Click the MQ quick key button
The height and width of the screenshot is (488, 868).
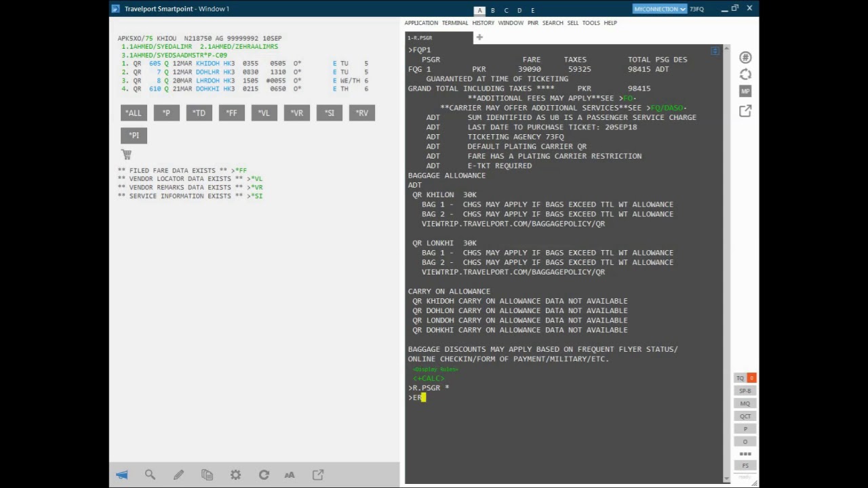pos(745,404)
